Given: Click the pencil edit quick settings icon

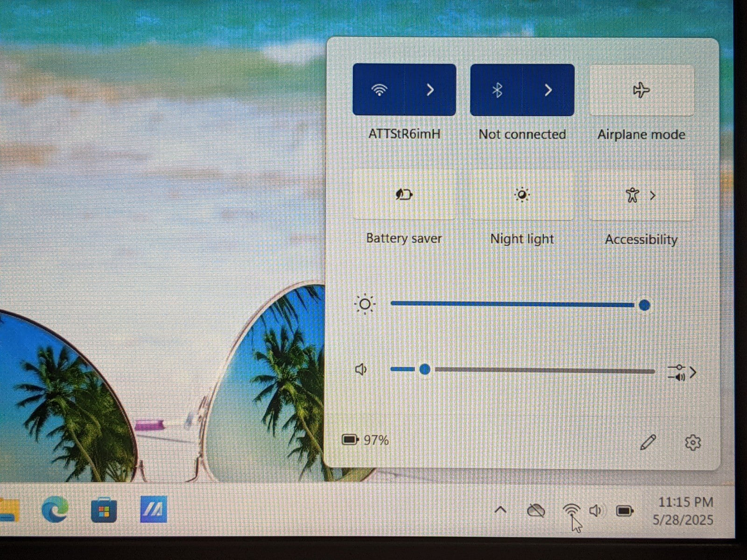Looking at the screenshot, I should [x=648, y=442].
